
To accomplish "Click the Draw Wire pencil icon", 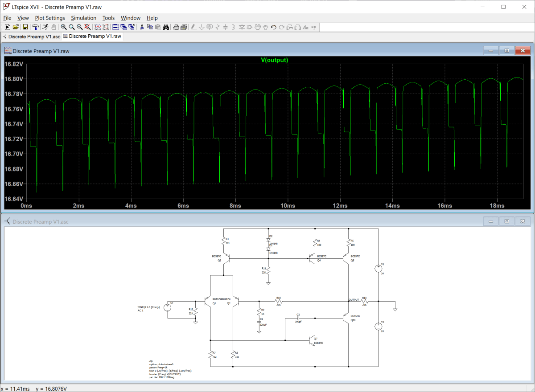I will 193,27.
